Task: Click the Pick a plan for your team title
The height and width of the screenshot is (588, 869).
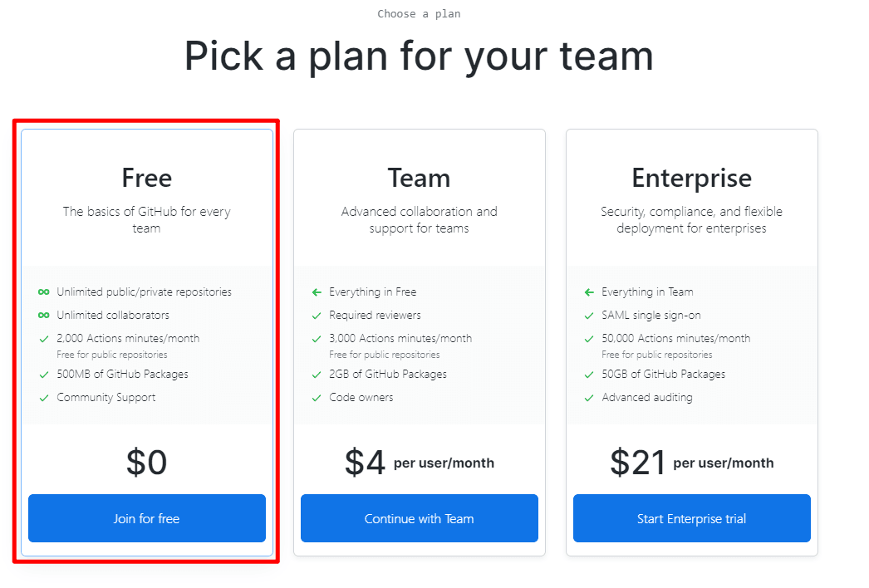Action: point(419,56)
